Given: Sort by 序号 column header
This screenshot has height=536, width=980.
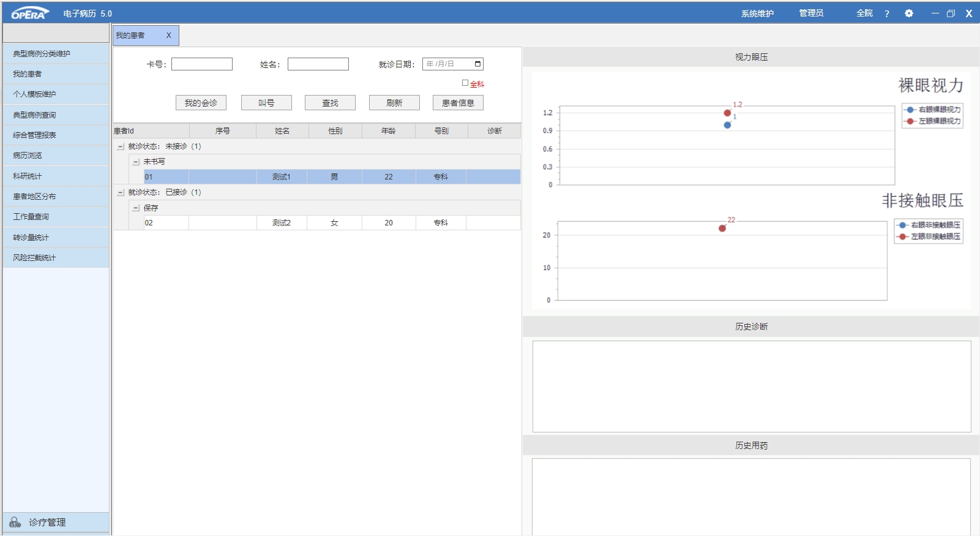Looking at the screenshot, I should tap(223, 130).
